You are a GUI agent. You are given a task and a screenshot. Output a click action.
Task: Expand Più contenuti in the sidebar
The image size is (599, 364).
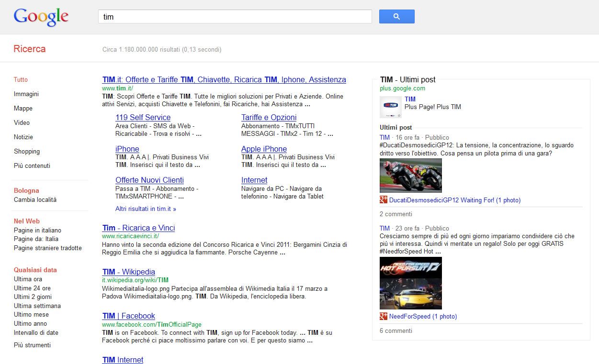[32, 166]
